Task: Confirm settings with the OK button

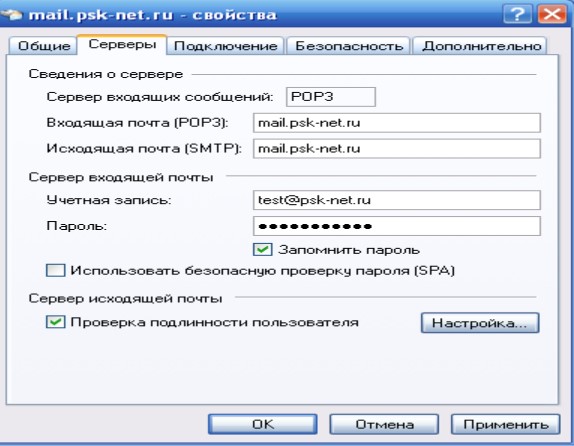Action: [262, 424]
